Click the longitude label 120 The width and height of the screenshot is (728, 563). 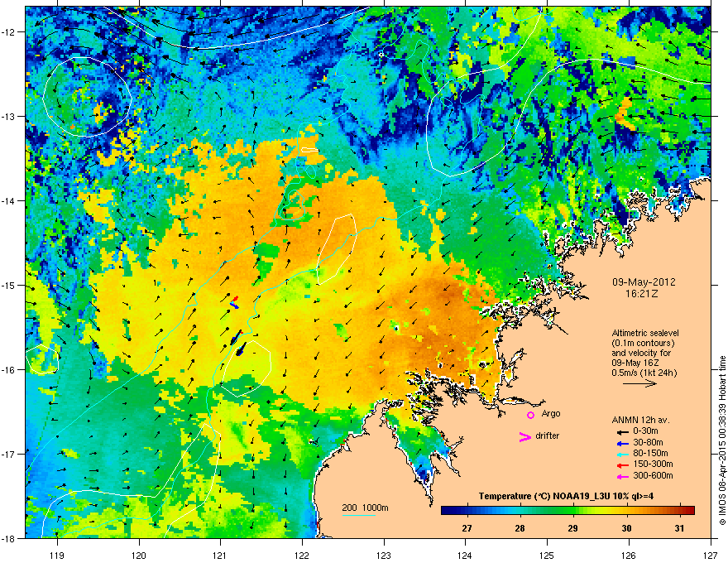139,555
